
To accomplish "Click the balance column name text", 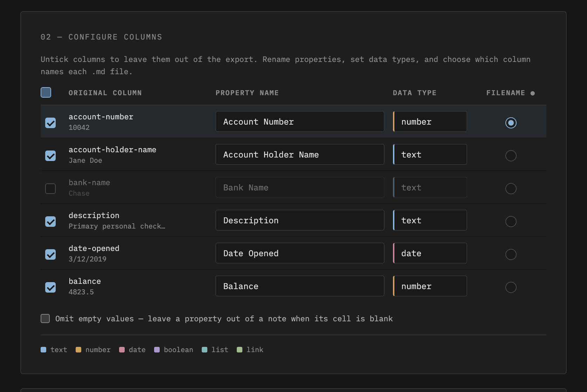I will coord(85,281).
